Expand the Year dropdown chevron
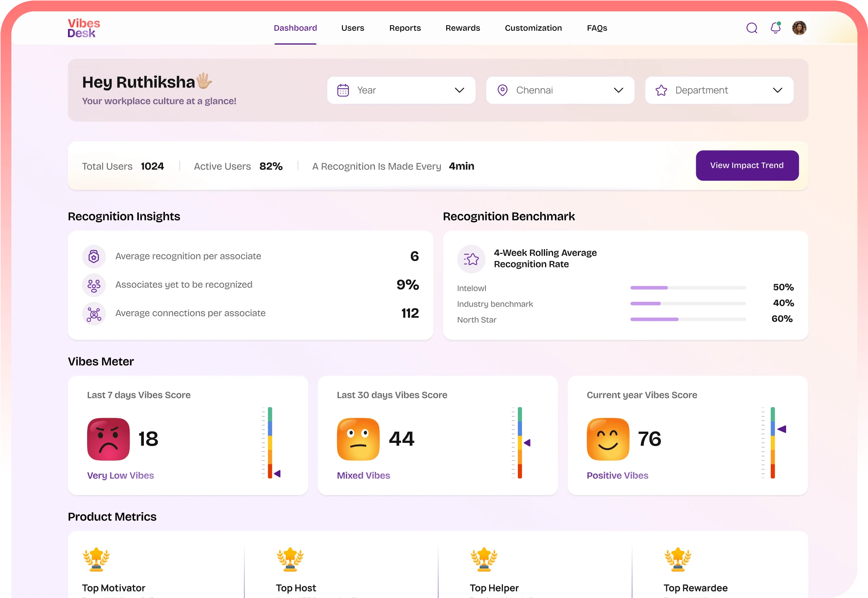Viewport: 868px width, 598px height. click(460, 90)
